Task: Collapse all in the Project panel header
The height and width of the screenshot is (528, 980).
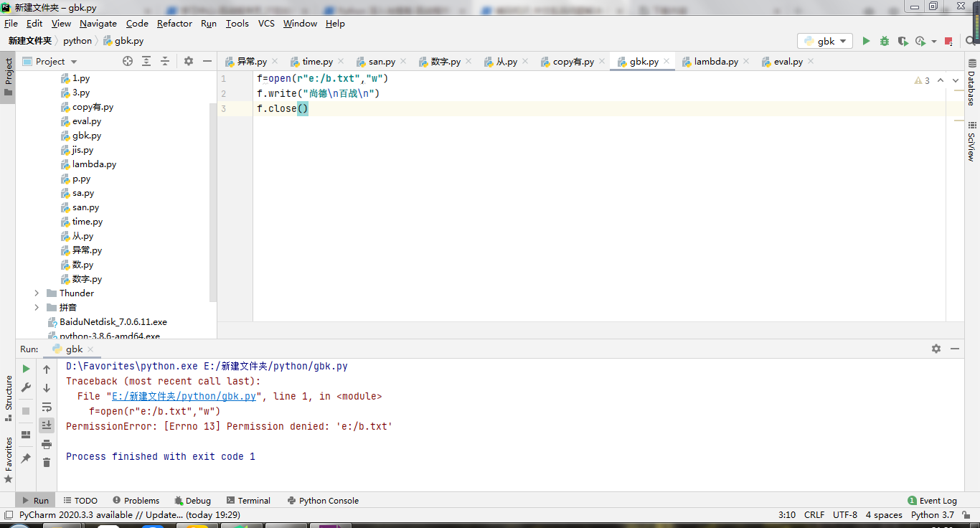Action: coord(164,61)
